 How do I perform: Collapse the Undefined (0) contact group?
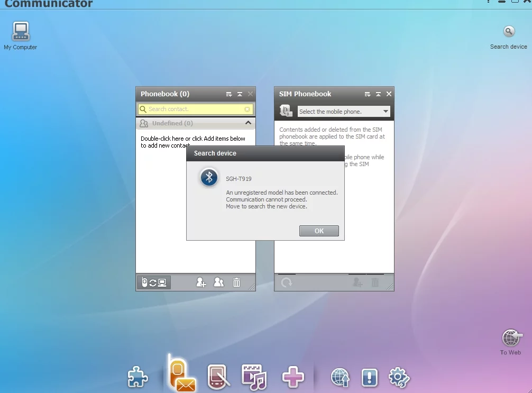(248, 123)
